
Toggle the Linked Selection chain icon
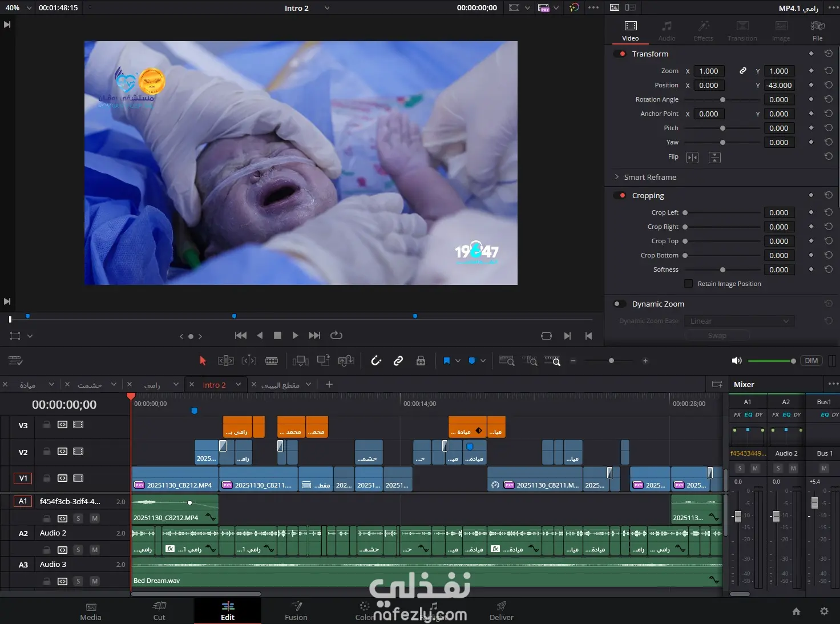(x=398, y=361)
